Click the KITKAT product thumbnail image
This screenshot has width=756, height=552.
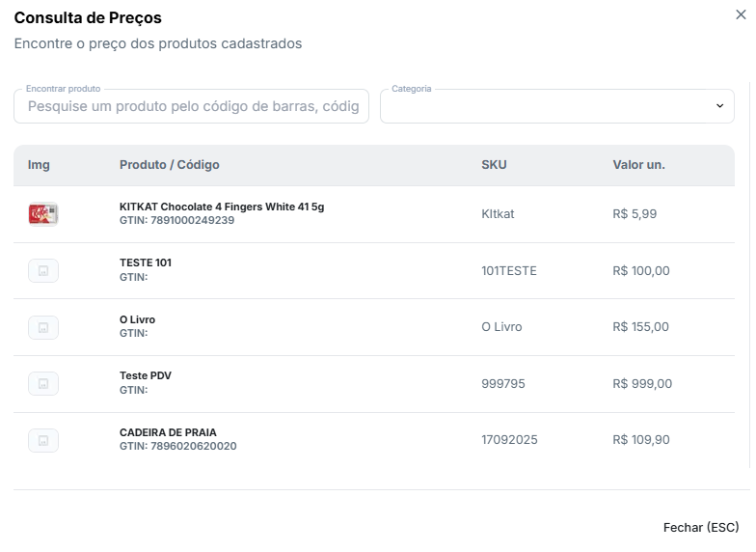[43, 214]
